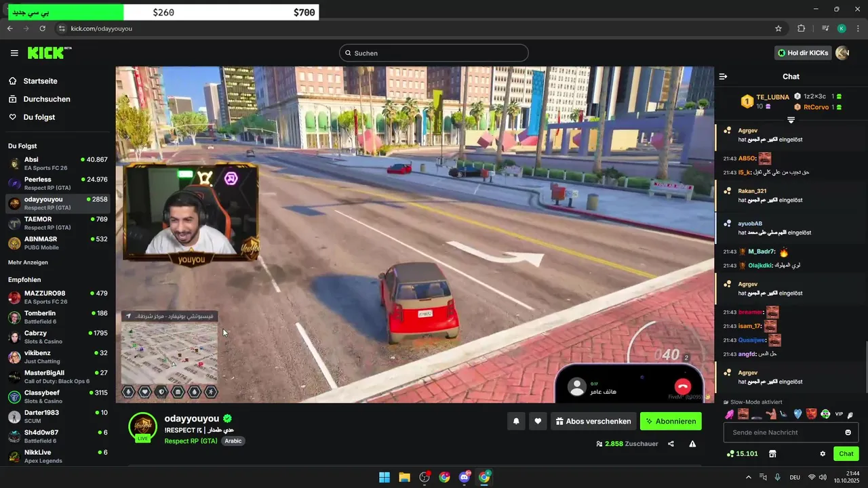The height and width of the screenshot is (488, 868).
Task: Open Darter1983 recommended channel
Action: (x=58, y=417)
